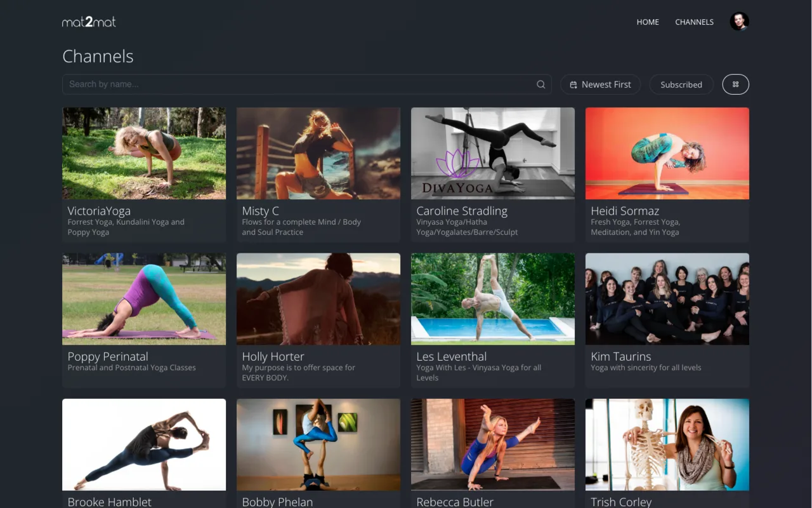Image resolution: width=812 pixels, height=508 pixels.
Task: Open the Brooke Hamblet channel thumbnail
Action: pyautogui.click(x=144, y=444)
